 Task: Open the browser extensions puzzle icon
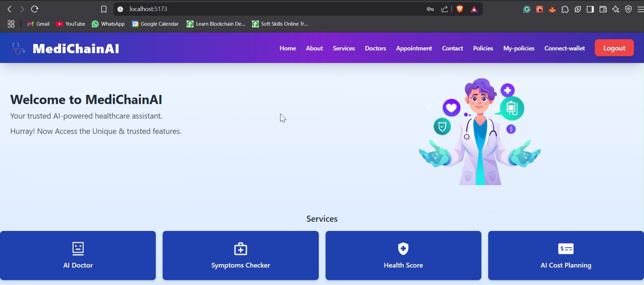[x=565, y=9]
